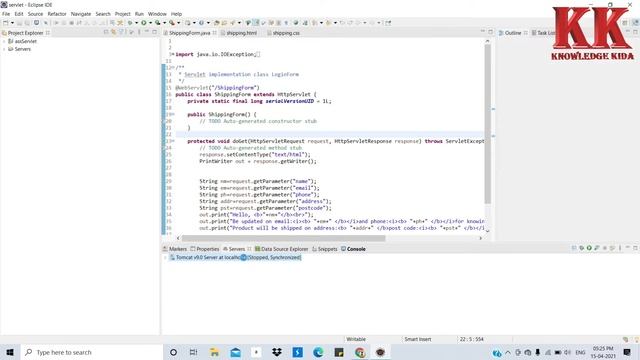Open the Run dropdown arrow
Viewport: 640px width, 360px height.
click(x=150, y=23)
